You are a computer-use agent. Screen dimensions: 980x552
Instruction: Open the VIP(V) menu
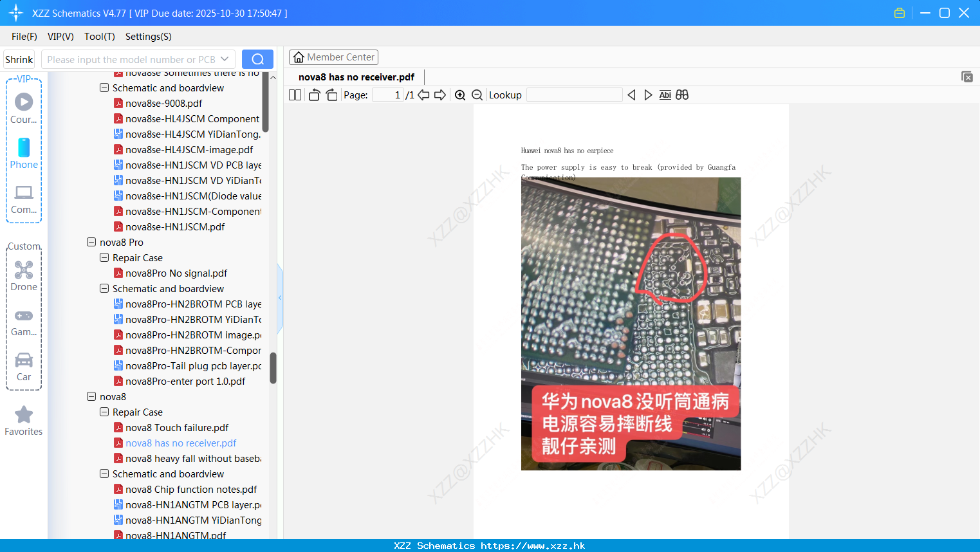[x=60, y=37]
